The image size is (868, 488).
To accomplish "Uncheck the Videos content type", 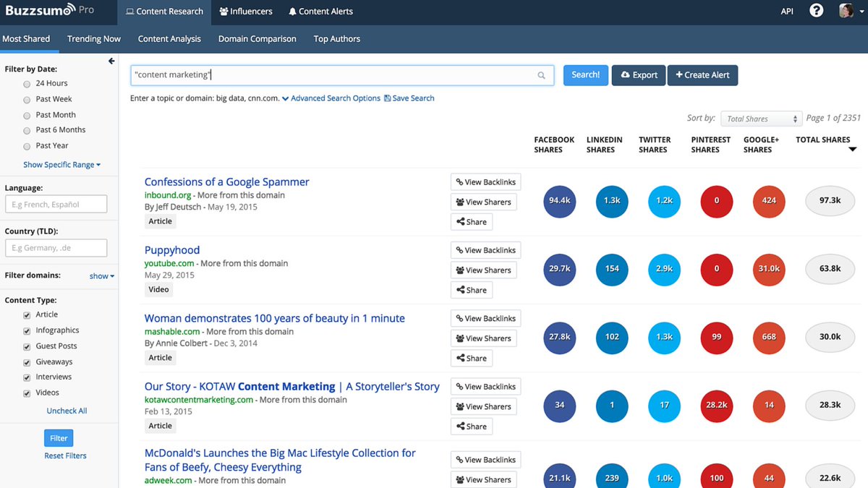I will (27, 392).
